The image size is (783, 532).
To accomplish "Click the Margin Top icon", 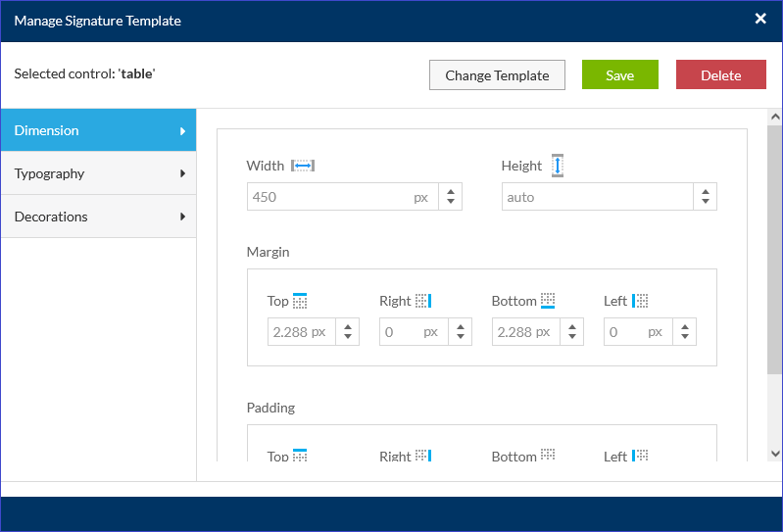I will (x=300, y=301).
